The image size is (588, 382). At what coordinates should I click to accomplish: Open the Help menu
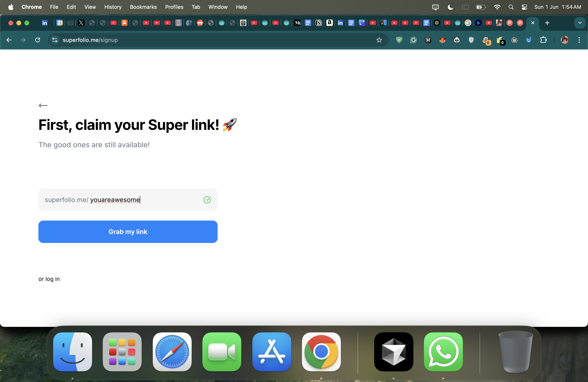coord(241,7)
